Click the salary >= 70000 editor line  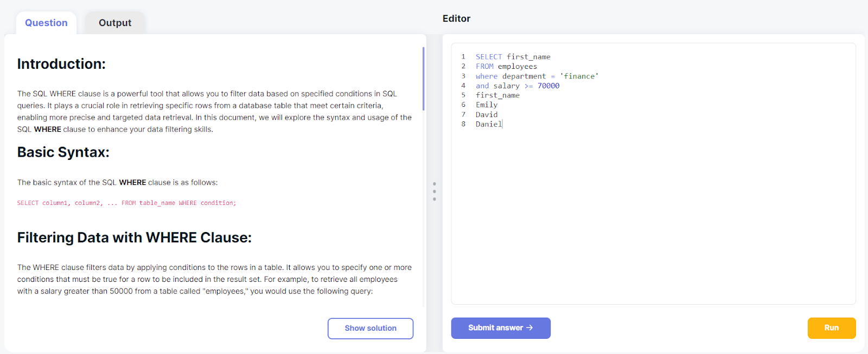[x=517, y=86]
